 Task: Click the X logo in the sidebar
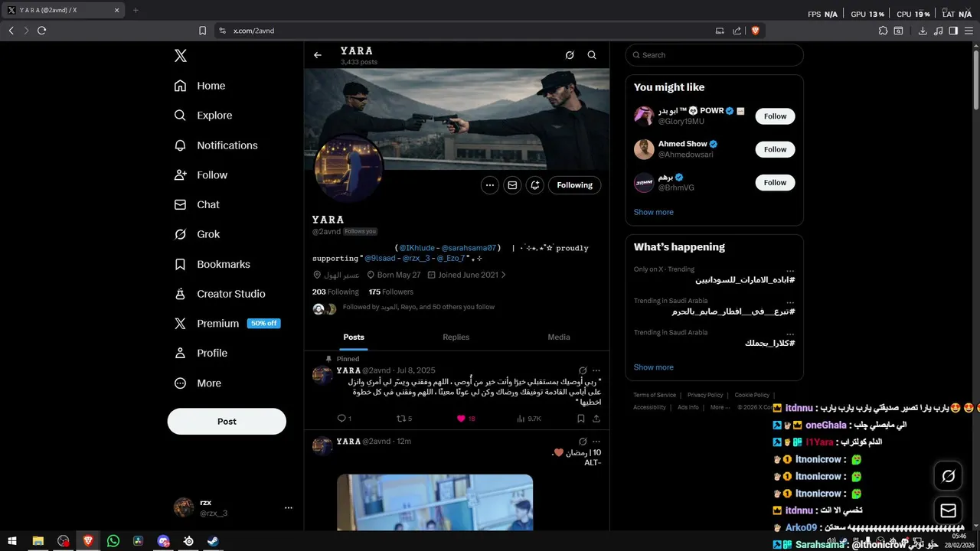[180, 55]
